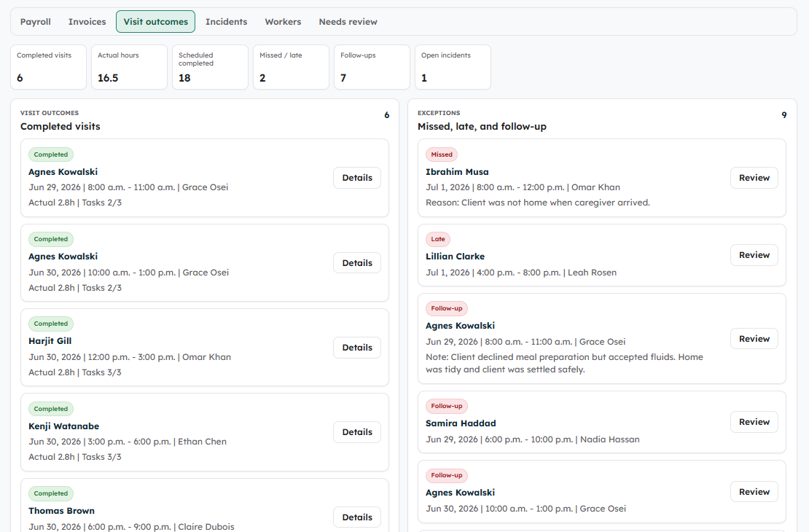Click 'Actual 2.8h | Tasks 3/3' under Kenji Watanabe
This screenshot has height=532, width=809.
tap(75, 457)
